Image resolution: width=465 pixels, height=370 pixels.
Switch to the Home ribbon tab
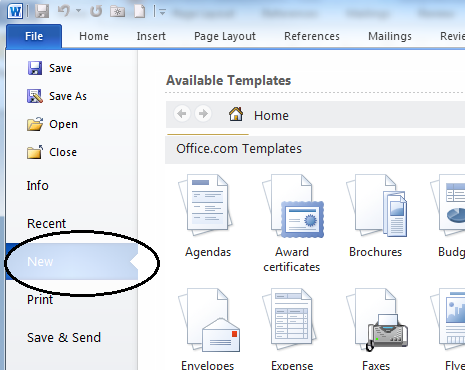pos(94,36)
